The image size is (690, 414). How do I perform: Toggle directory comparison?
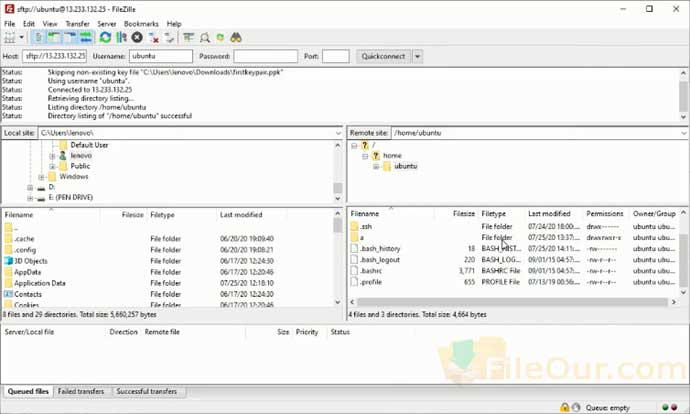pyautogui.click(x=205, y=38)
